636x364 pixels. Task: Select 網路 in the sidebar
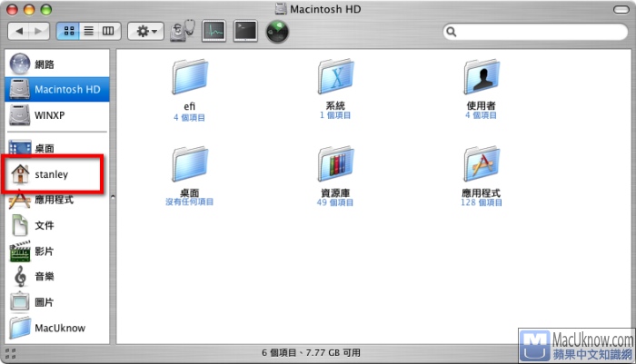pyautogui.click(x=57, y=64)
